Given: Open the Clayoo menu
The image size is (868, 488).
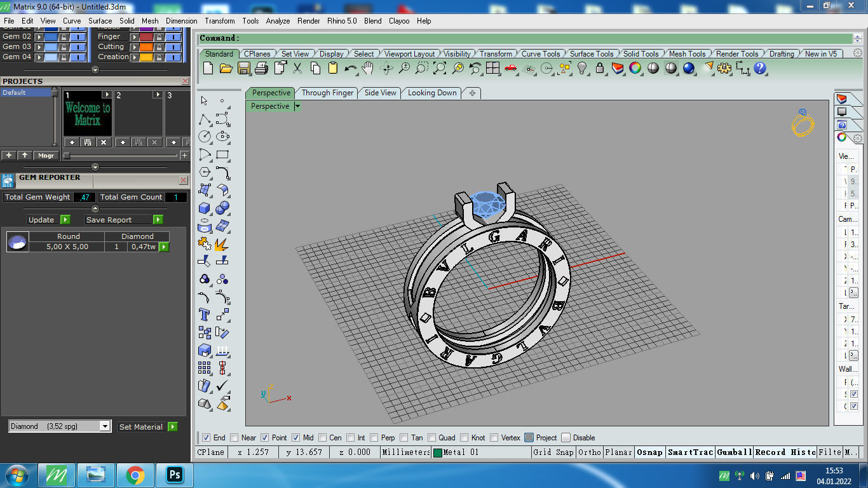Looking at the screenshot, I should 399,21.
